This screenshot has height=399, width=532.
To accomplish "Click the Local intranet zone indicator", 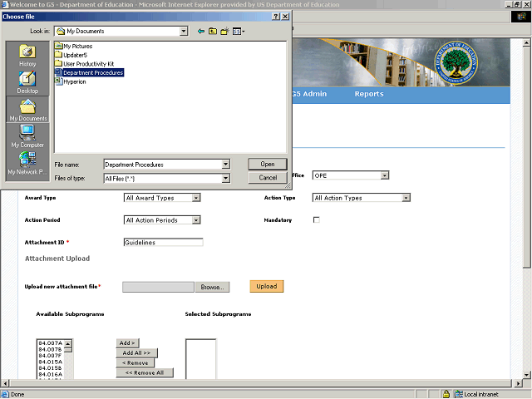I will click(x=476, y=394).
